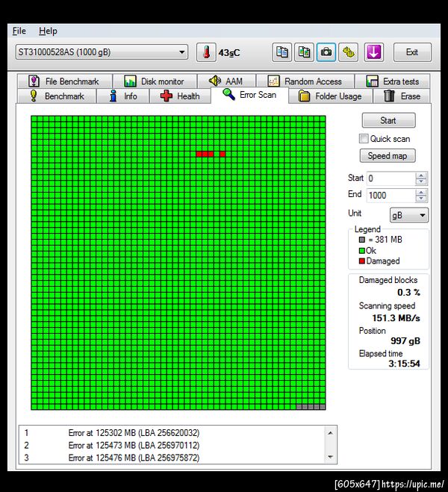
Task: Click the 43°C temperature reading
Action: tap(229, 53)
